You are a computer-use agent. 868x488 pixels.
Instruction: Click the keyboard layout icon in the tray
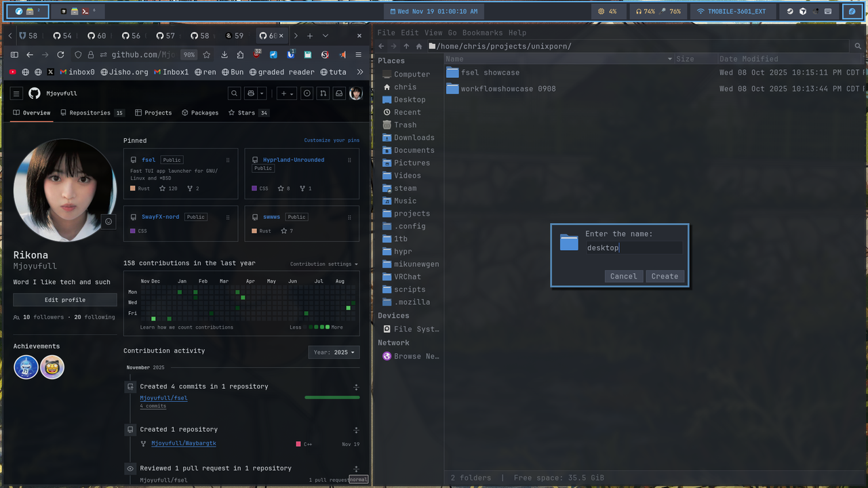[828, 11]
